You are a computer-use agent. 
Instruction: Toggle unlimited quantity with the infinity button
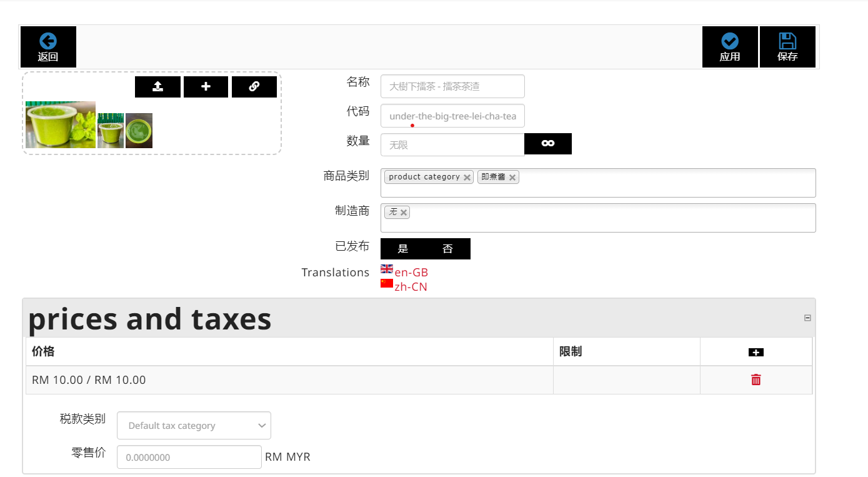coord(548,144)
